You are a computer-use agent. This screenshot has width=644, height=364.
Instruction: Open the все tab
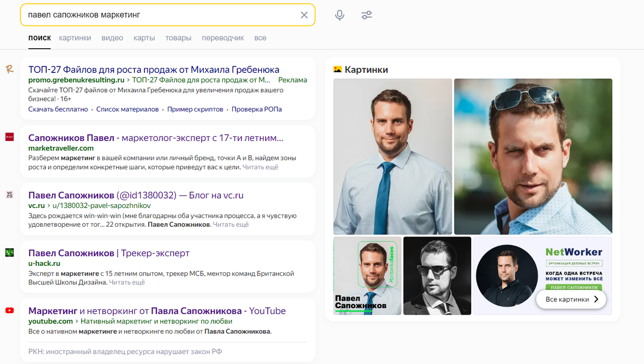[x=260, y=38]
